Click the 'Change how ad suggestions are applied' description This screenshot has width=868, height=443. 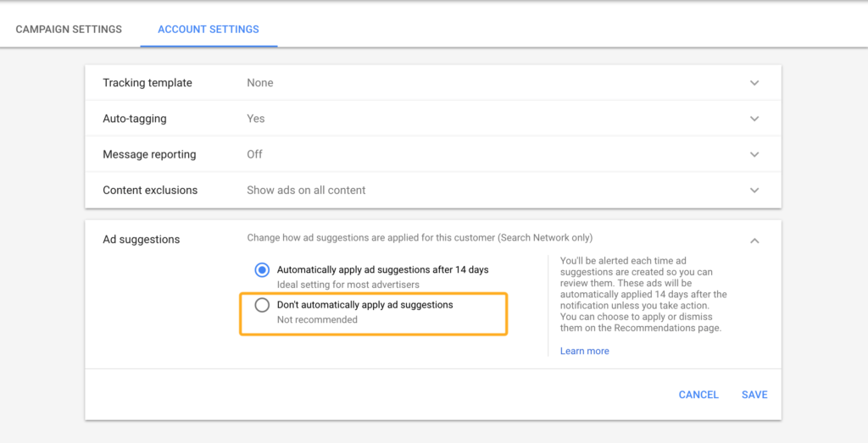pos(420,238)
